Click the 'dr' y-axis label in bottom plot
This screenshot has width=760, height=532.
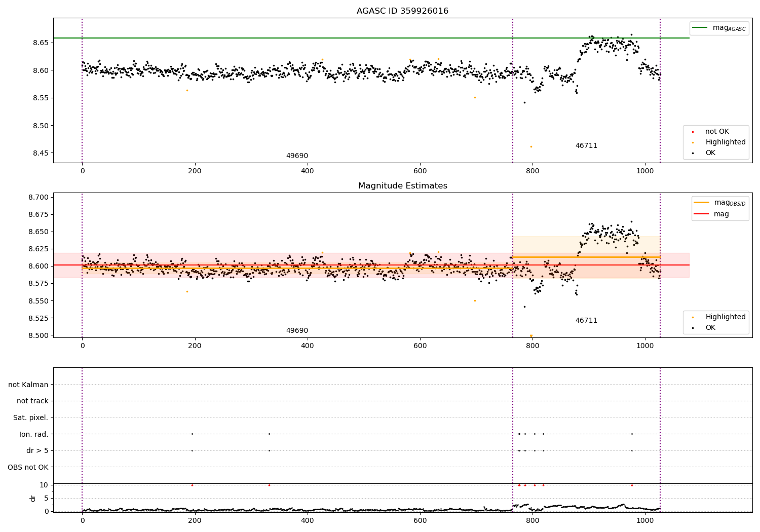click(x=32, y=498)
